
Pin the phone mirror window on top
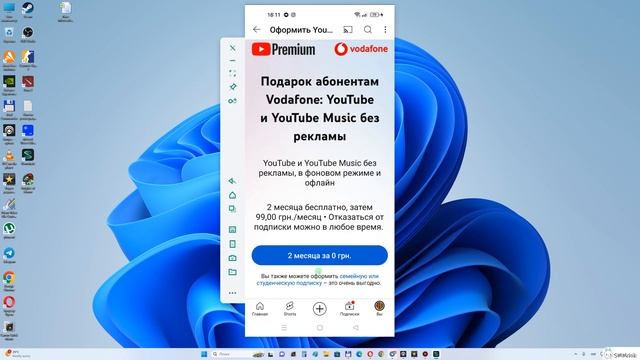click(x=233, y=87)
